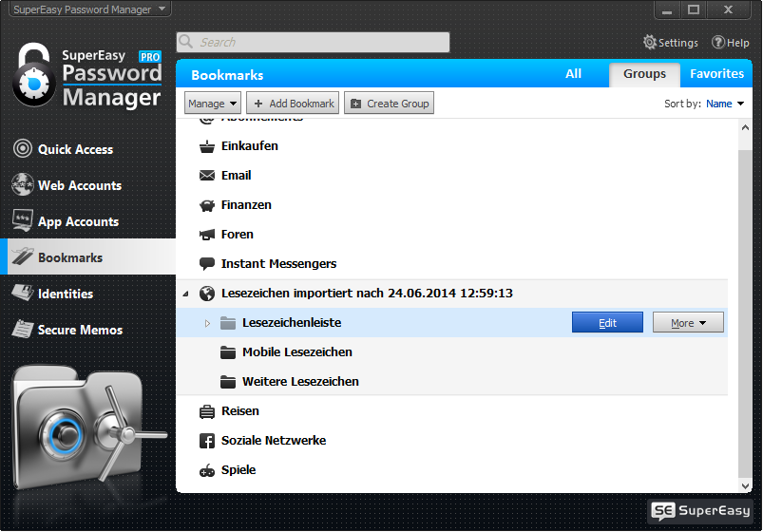Switch to the Favorites tab
This screenshot has height=532, width=763.
click(x=716, y=73)
